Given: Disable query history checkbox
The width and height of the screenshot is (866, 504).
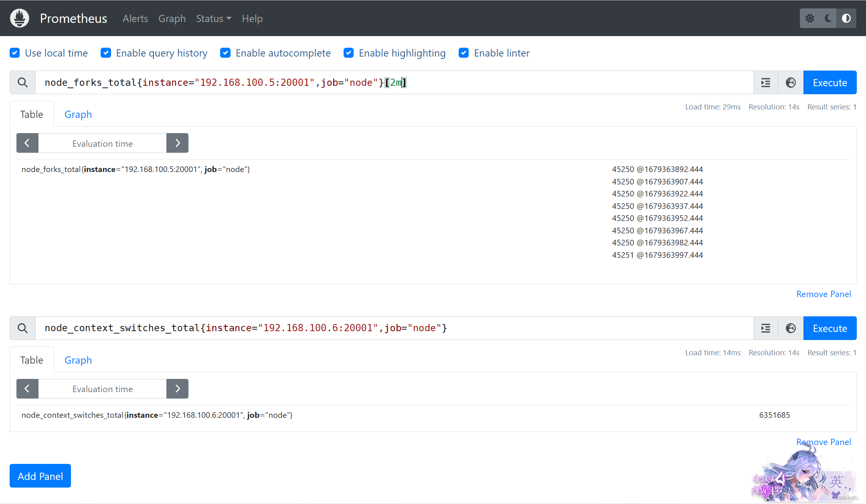Looking at the screenshot, I should (x=106, y=53).
